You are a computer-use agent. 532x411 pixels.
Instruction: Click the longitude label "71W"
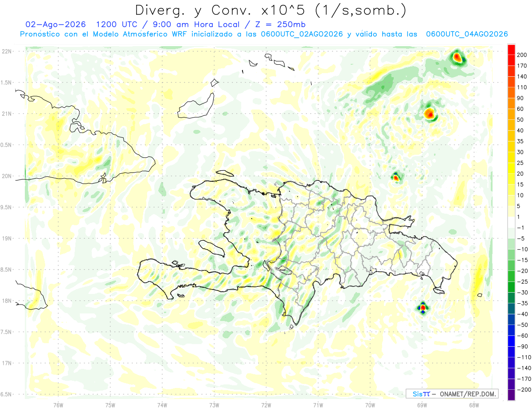[318, 405]
